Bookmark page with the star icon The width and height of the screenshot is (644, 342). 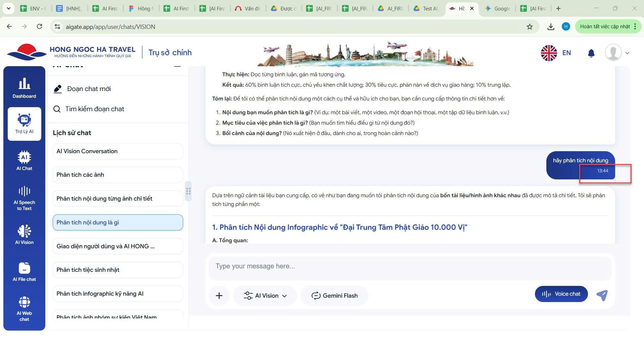coord(530,27)
